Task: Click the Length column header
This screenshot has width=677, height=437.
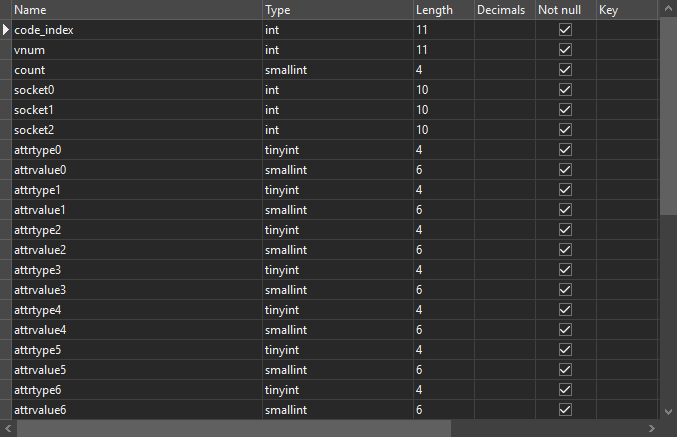Action: coord(442,10)
